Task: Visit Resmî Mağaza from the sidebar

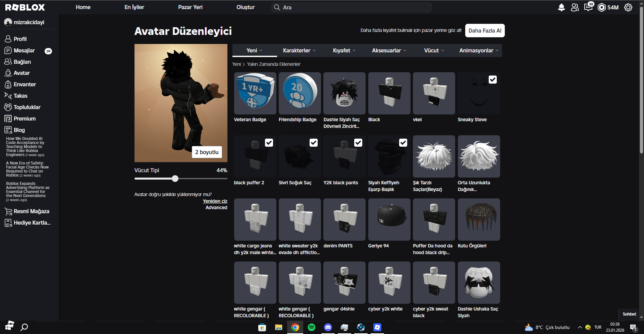Action: 31,211
